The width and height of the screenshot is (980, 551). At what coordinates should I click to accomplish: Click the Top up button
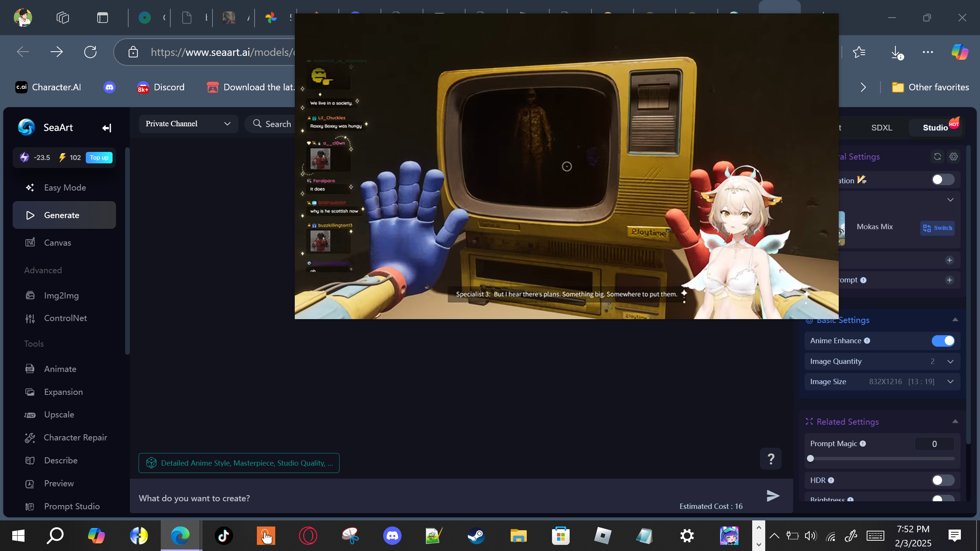99,157
